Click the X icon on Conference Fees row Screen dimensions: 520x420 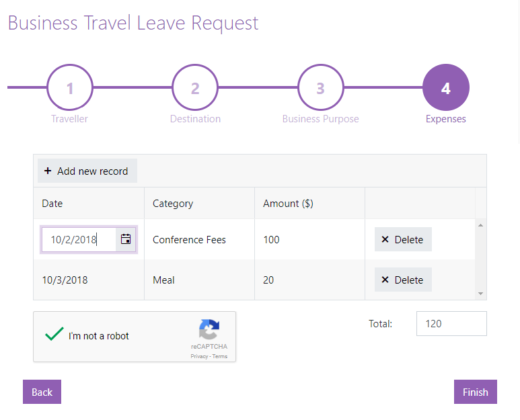pyautogui.click(x=385, y=239)
